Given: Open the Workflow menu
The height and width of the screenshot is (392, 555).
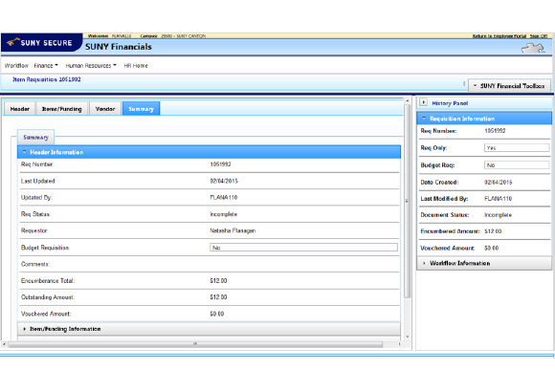Looking at the screenshot, I should (16, 65).
